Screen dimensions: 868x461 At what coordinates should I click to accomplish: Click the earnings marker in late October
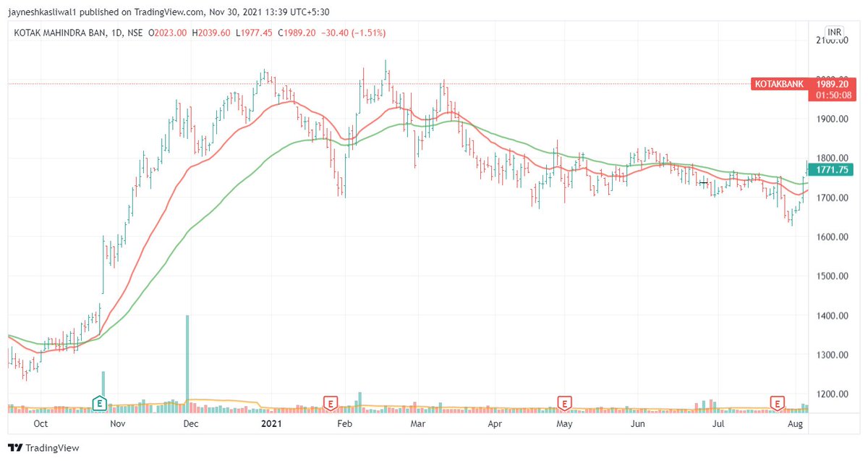[100, 402]
